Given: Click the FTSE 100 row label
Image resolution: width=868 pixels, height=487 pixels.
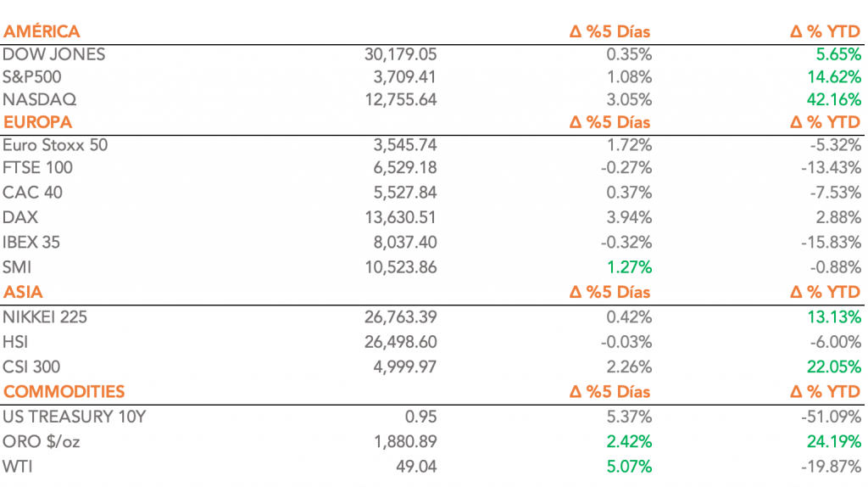Looking at the screenshot, I should pyautogui.click(x=37, y=168).
